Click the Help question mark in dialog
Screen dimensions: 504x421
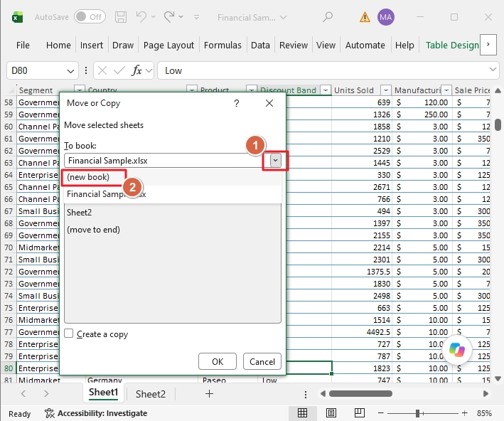pos(237,103)
